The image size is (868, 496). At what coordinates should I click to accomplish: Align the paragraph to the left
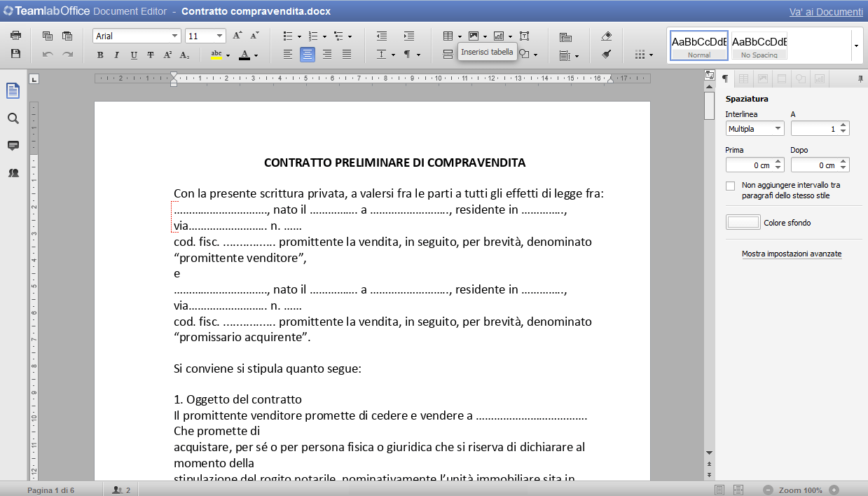(288, 54)
